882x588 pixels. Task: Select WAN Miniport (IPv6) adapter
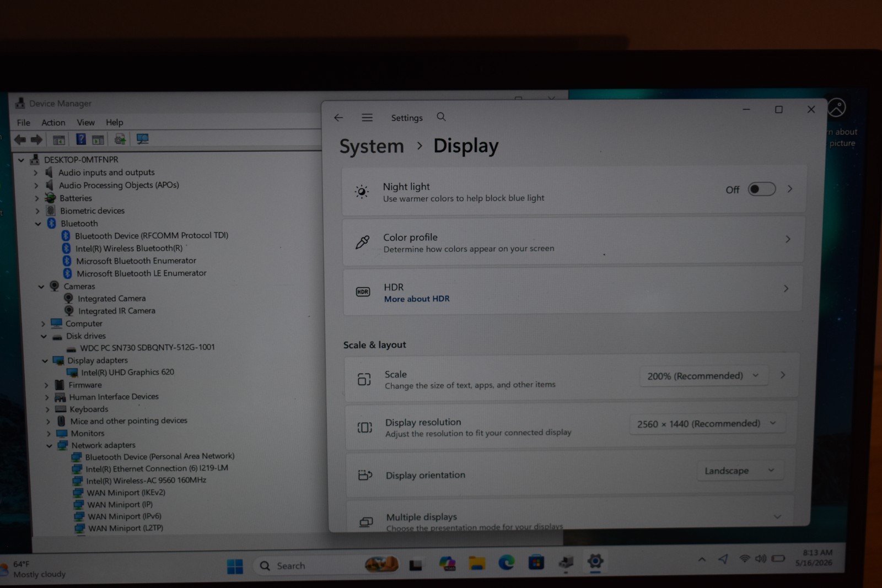(125, 516)
